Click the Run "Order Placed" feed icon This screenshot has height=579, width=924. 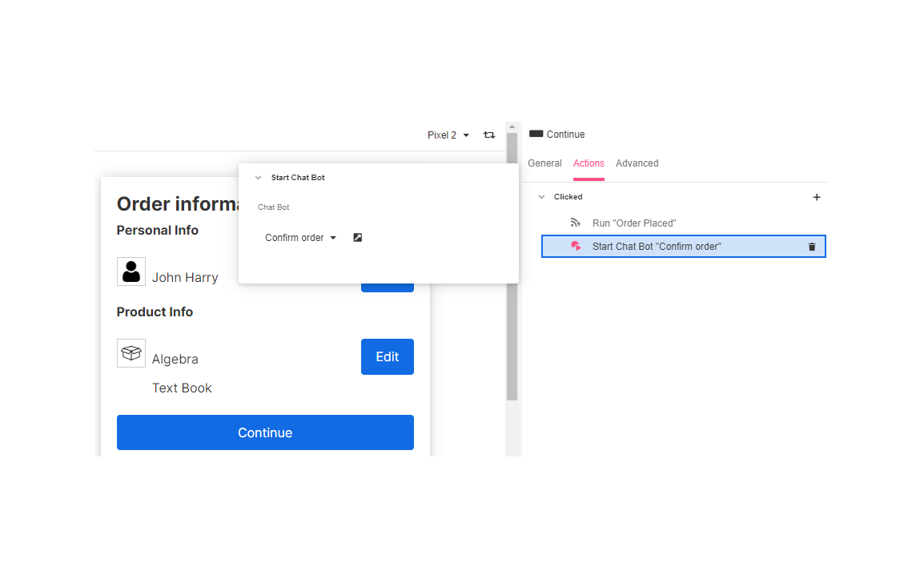576,223
